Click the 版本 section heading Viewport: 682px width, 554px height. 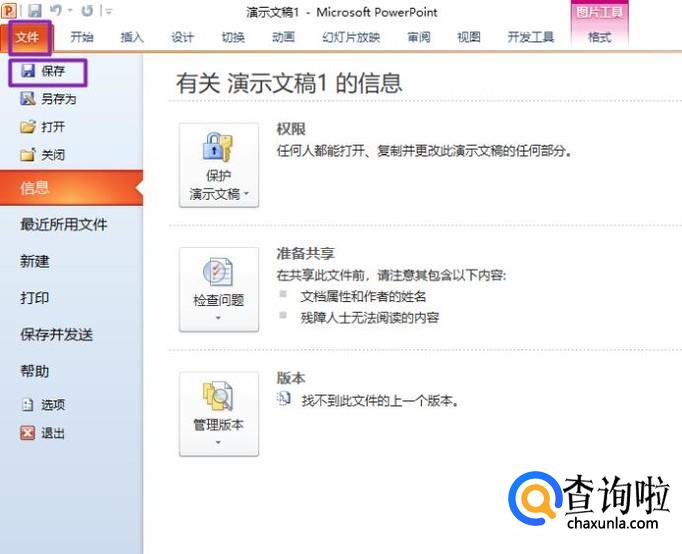pos(291,378)
